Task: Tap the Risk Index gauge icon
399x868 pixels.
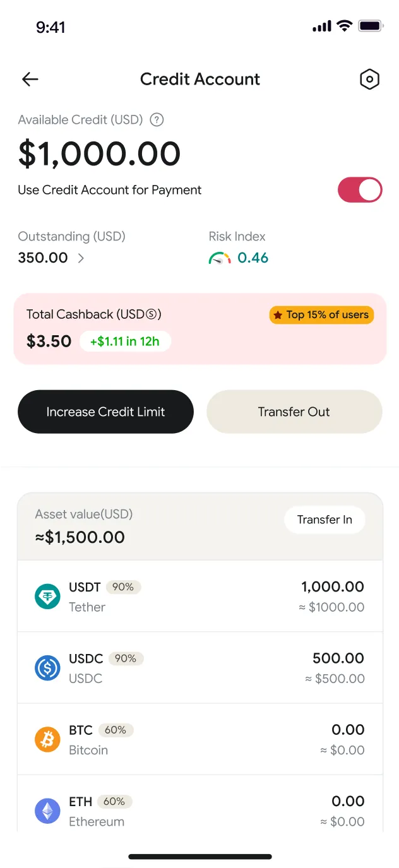Action: point(220,258)
